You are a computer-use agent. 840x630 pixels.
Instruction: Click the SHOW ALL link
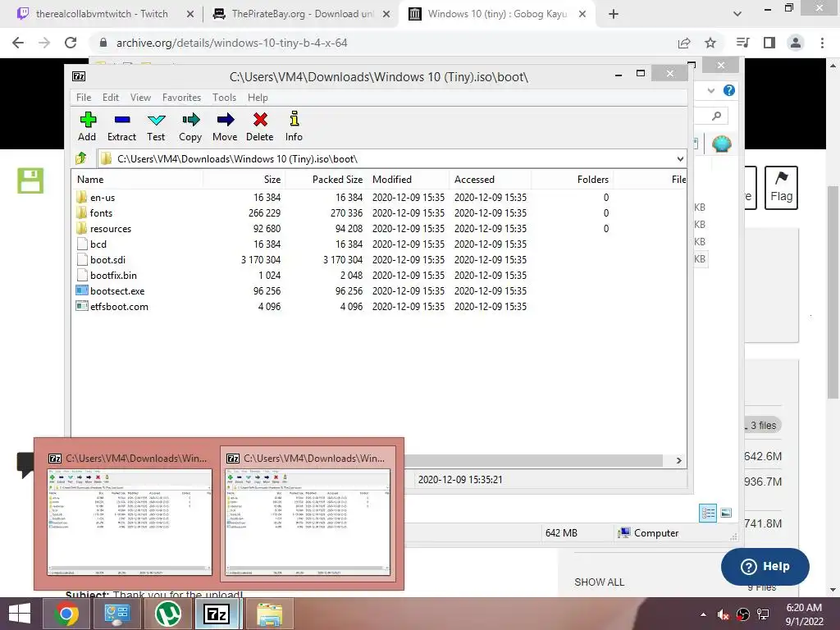[599, 582]
